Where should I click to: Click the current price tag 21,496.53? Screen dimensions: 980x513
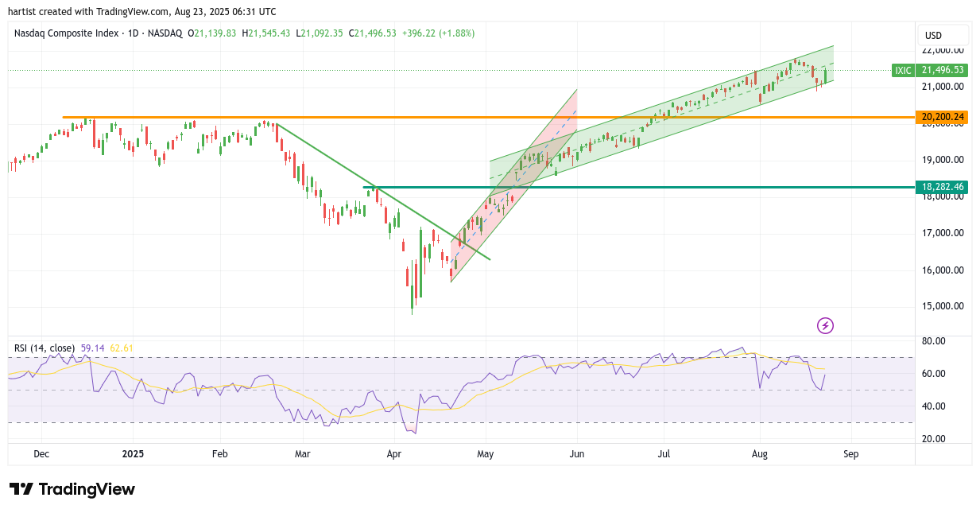pyautogui.click(x=943, y=70)
